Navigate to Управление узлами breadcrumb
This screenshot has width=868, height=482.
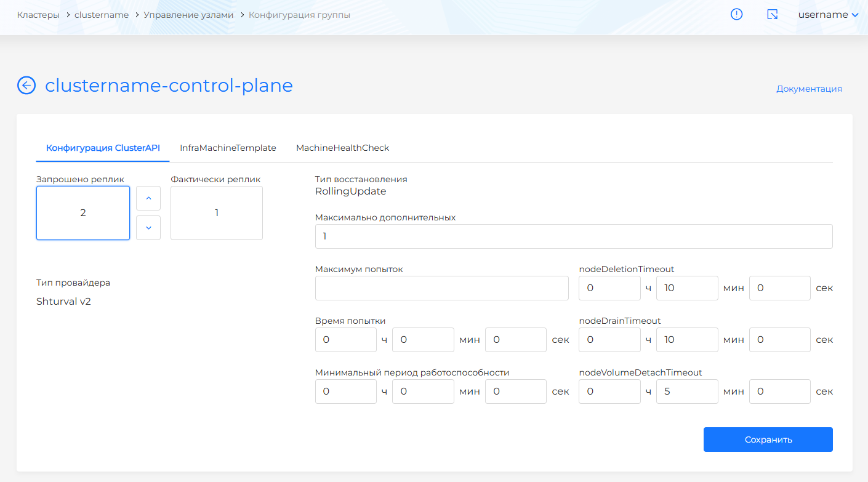click(188, 15)
